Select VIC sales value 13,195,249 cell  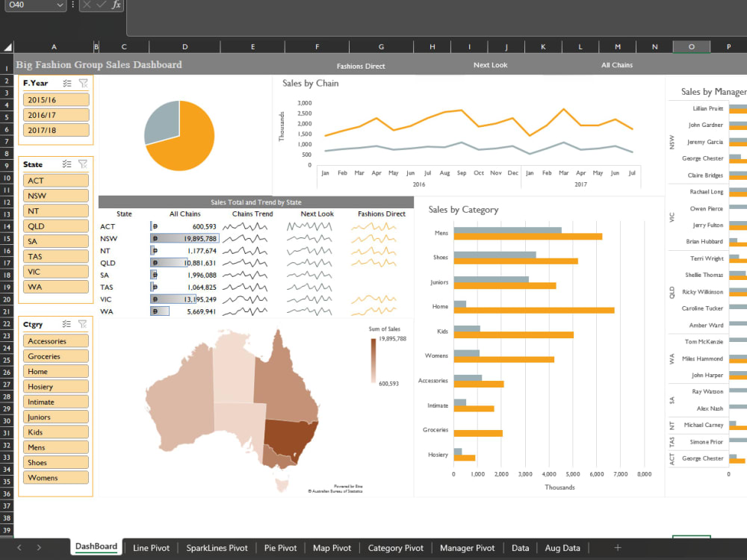pos(185,299)
